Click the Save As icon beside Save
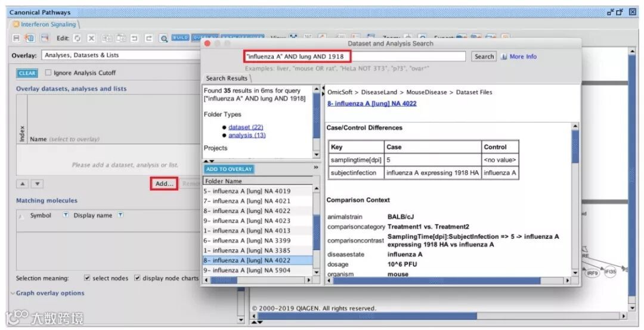 (x=30, y=38)
